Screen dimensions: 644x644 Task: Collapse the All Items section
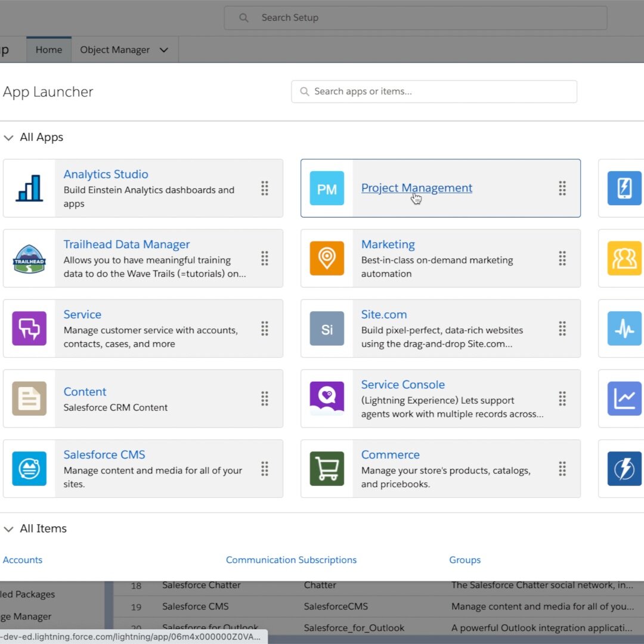click(9, 528)
